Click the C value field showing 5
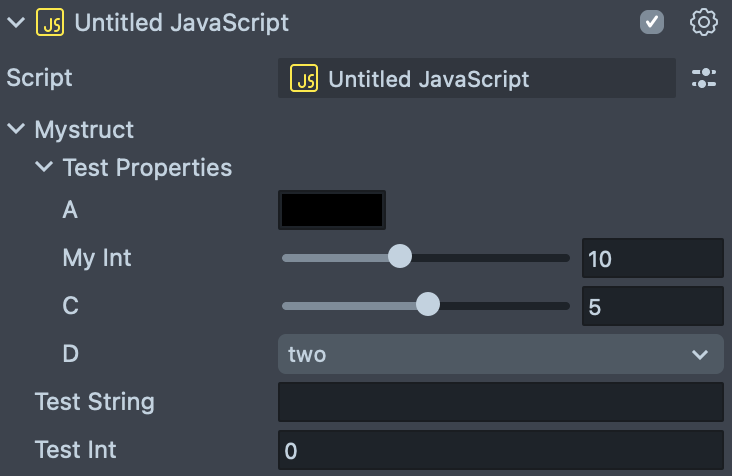 (652, 306)
